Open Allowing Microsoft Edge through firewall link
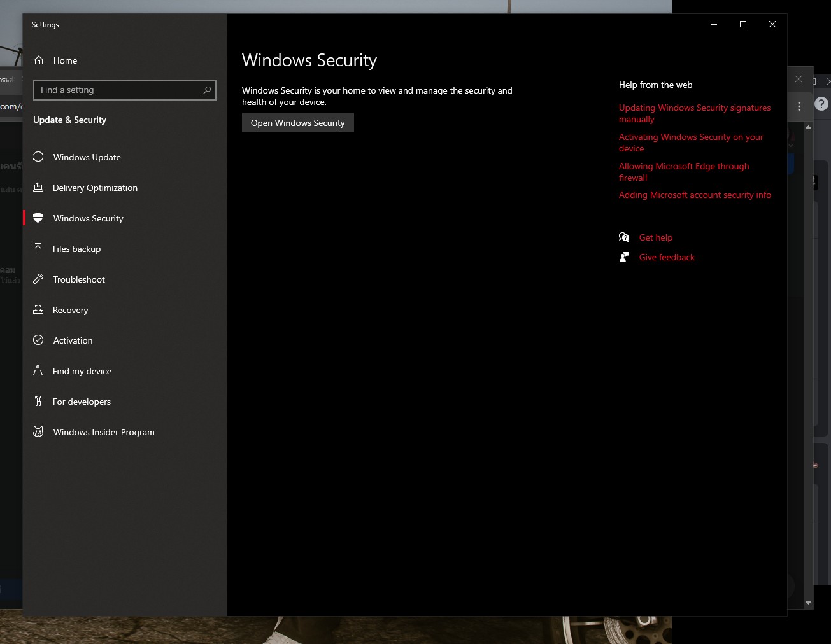Viewport: 831px width, 644px height. click(x=684, y=172)
